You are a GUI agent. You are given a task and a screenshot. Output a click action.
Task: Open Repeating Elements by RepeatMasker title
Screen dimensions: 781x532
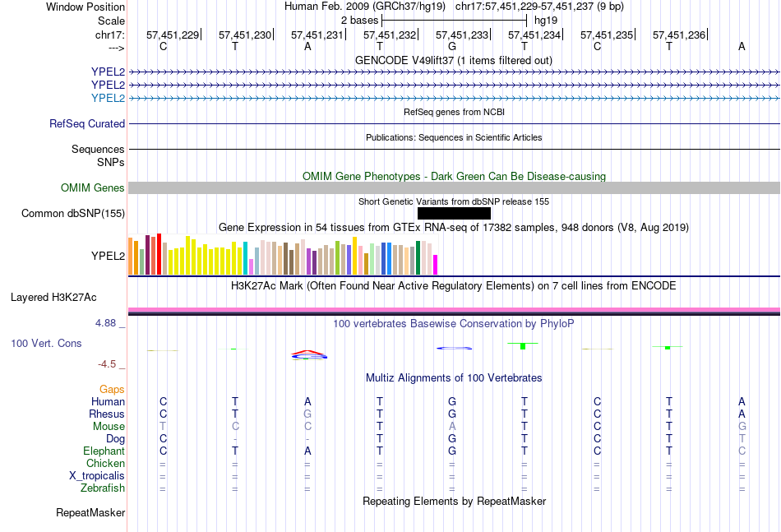(x=454, y=501)
